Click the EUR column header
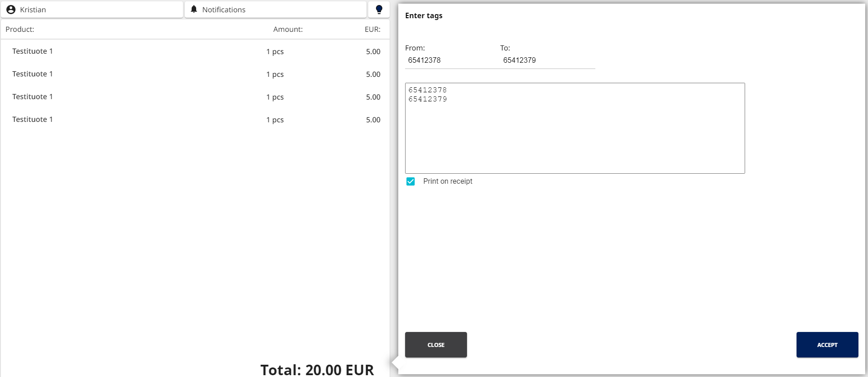The width and height of the screenshot is (868, 377). pos(372,30)
